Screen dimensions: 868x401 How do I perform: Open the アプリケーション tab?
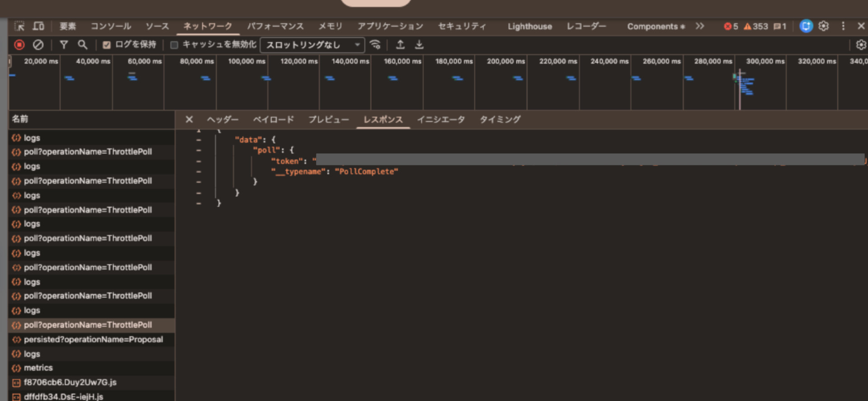(391, 26)
